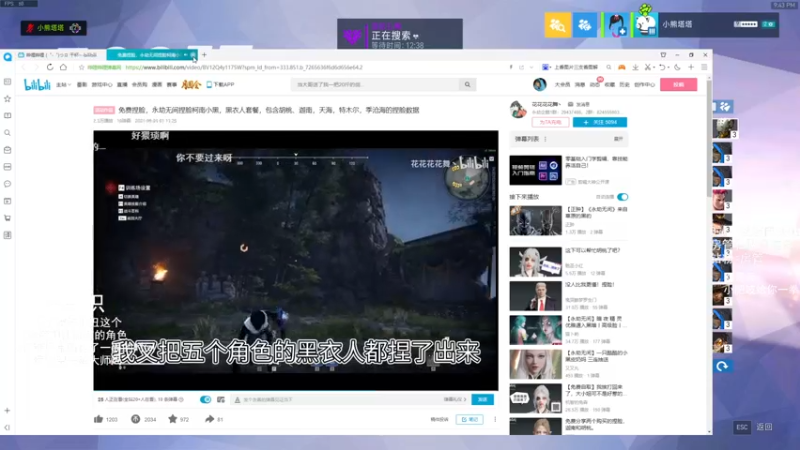Click the favorite star icon below video

172,419
